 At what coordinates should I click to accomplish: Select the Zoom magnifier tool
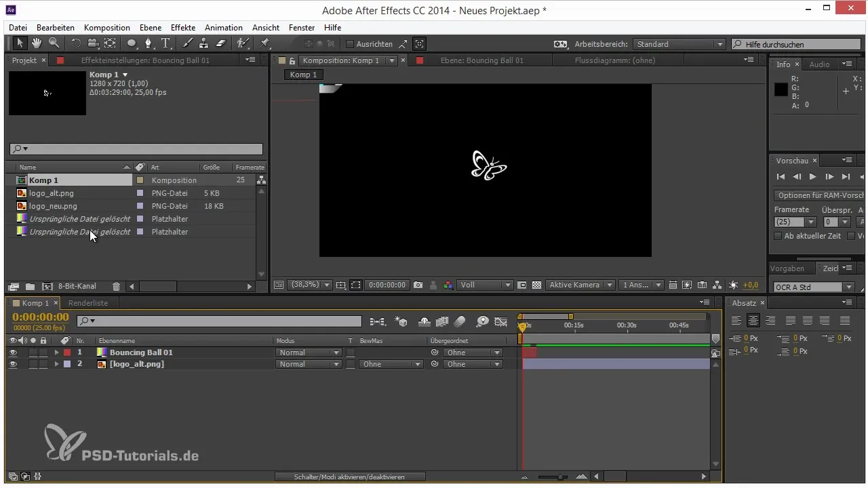pyautogui.click(x=53, y=43)
